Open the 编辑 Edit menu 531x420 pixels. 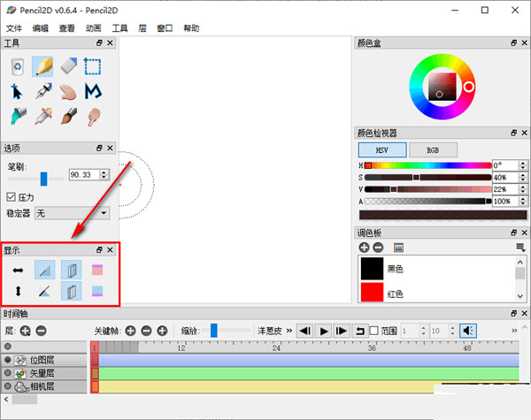click(x=41, y=28)
